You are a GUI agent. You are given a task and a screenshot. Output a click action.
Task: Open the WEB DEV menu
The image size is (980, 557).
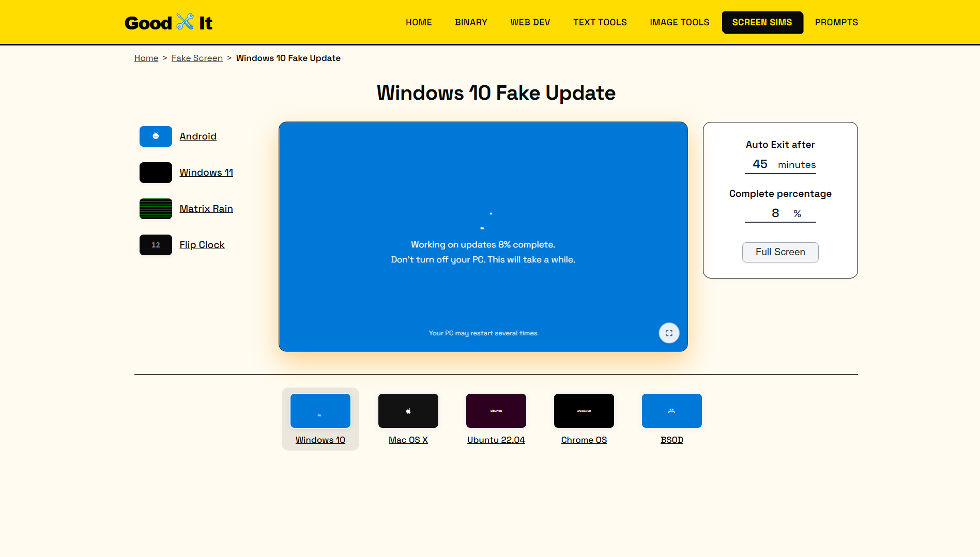[530, 22]
